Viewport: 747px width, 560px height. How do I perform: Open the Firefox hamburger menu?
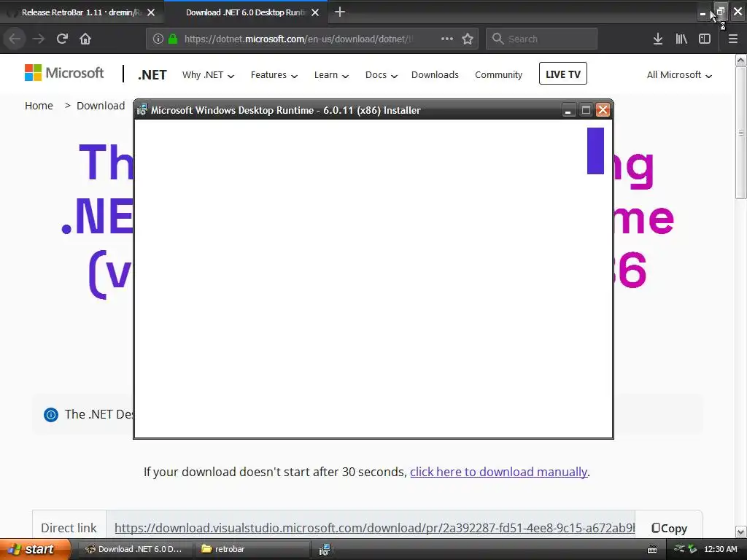(x=733, y=39)
